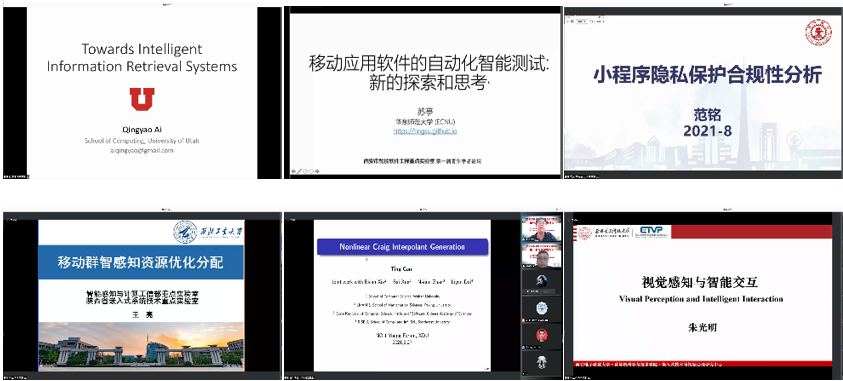This screenshot has height=381, width=843.
Task: Select the pen annotation tool in slideshow controls
Action: tap(299, 171)
